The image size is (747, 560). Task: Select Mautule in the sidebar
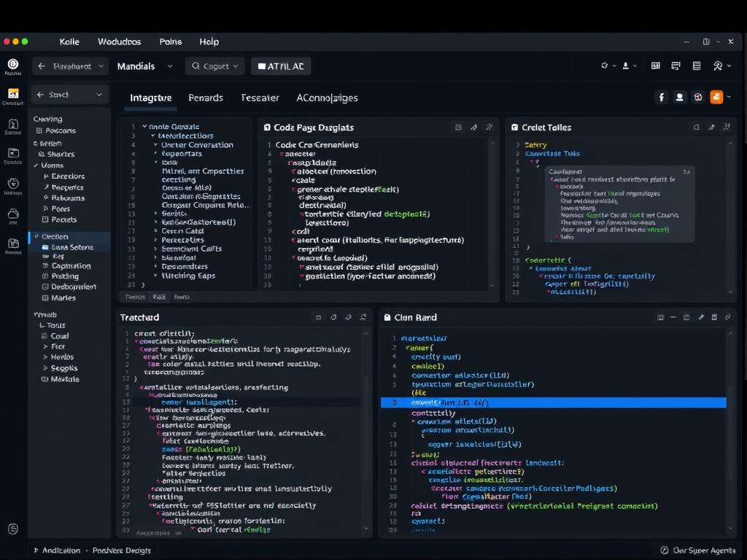60,379
